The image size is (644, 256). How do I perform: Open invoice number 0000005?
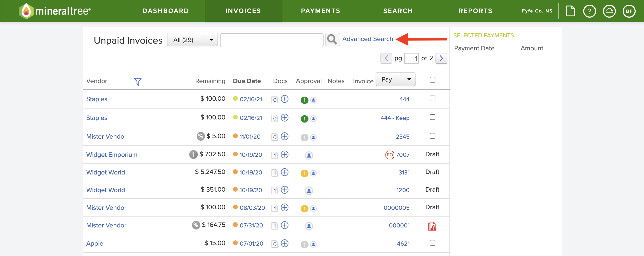(x=396, y=208)
